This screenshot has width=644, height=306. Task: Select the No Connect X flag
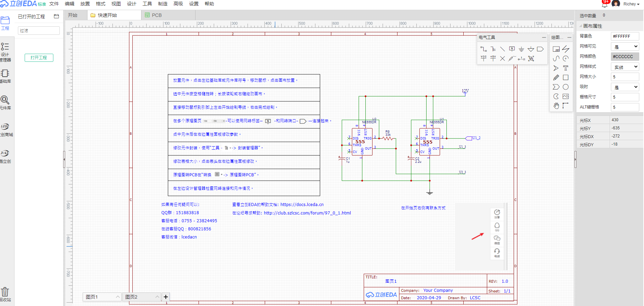503,58
